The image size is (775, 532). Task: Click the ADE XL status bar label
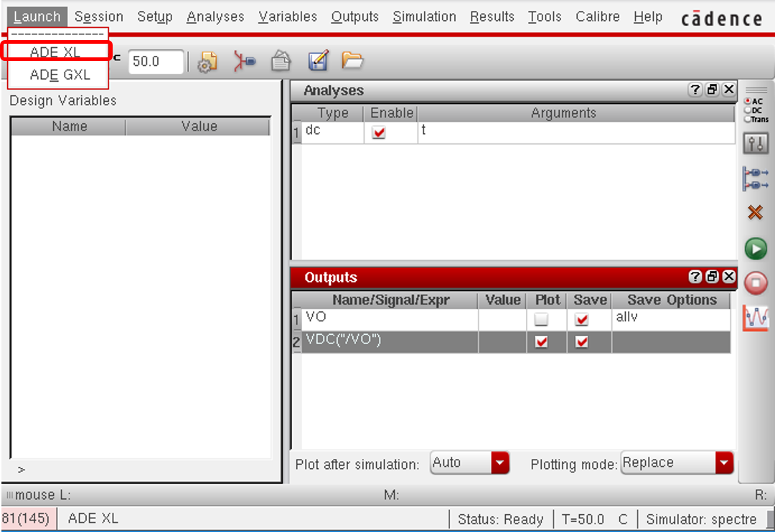pos(93,518)
